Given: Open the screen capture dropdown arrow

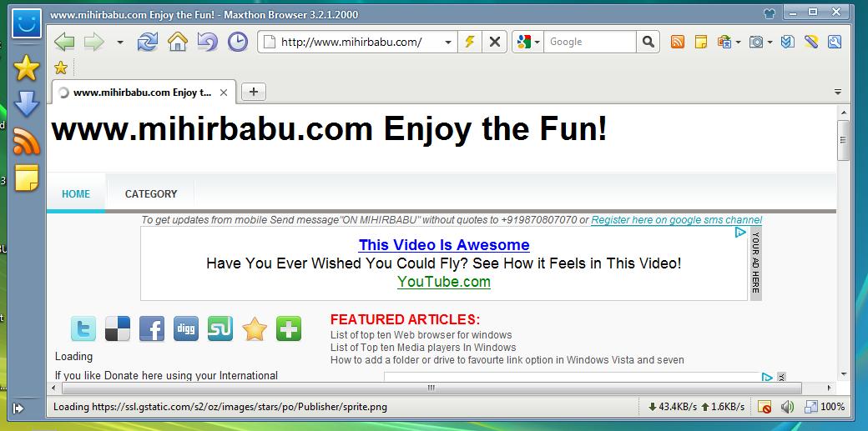Looking at the screenshot, I should (x=770, y=42).
